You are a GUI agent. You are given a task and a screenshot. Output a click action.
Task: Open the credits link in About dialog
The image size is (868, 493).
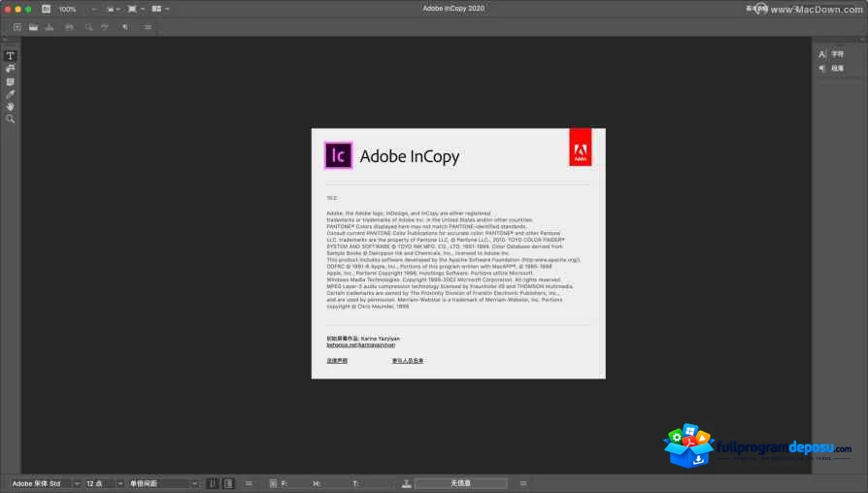(408, 361)
